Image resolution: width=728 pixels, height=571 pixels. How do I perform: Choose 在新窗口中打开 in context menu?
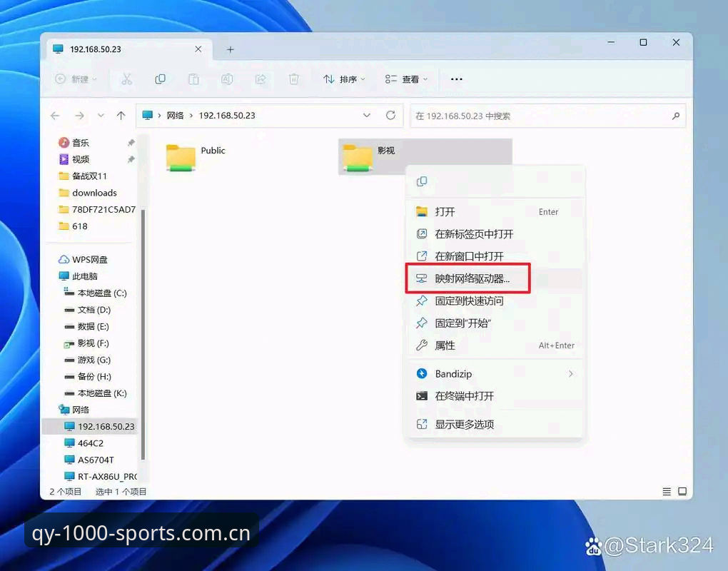495,256
